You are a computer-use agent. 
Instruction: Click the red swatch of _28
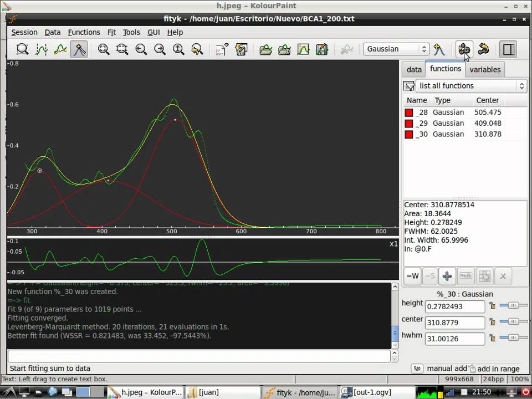[409, 112]
